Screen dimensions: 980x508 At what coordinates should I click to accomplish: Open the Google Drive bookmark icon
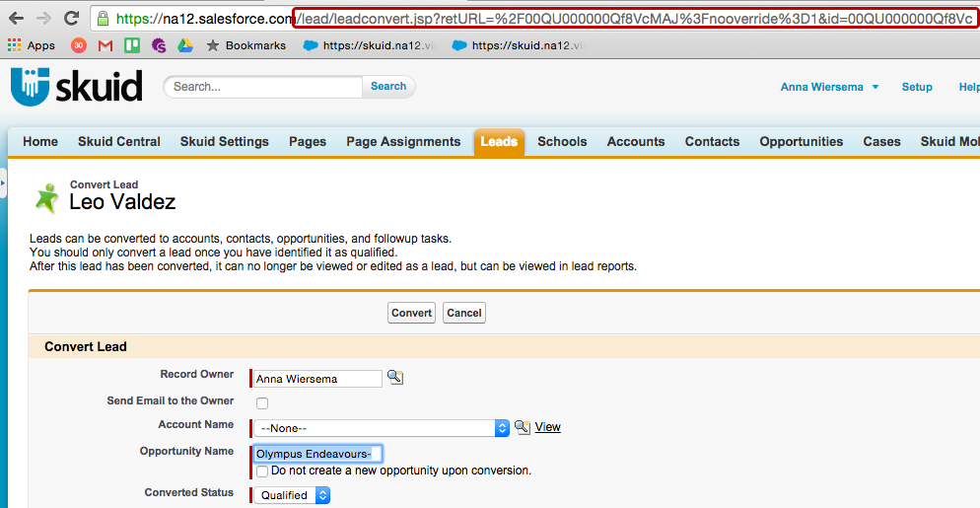point(184,45)
